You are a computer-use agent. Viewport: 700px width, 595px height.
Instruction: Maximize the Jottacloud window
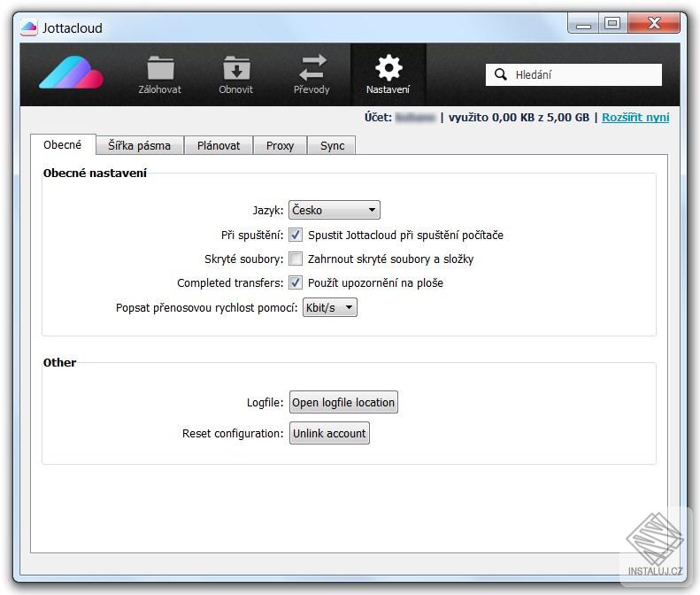612,23
